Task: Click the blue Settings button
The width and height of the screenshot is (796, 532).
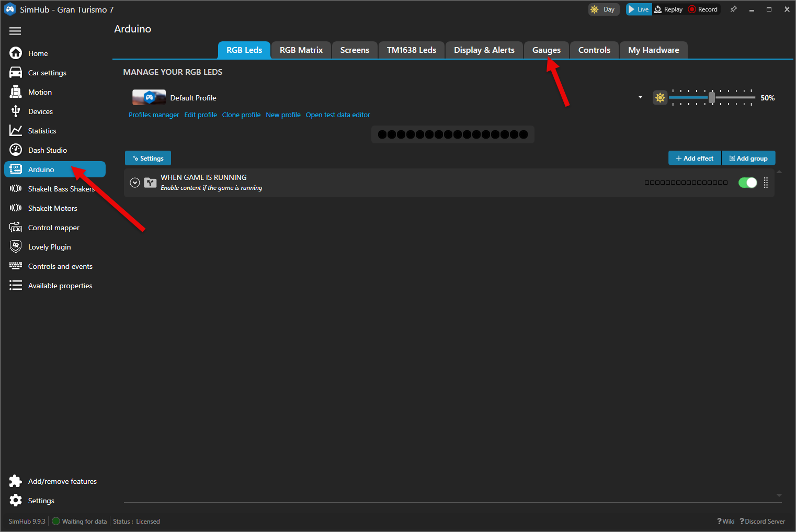Action: (148, 158)
